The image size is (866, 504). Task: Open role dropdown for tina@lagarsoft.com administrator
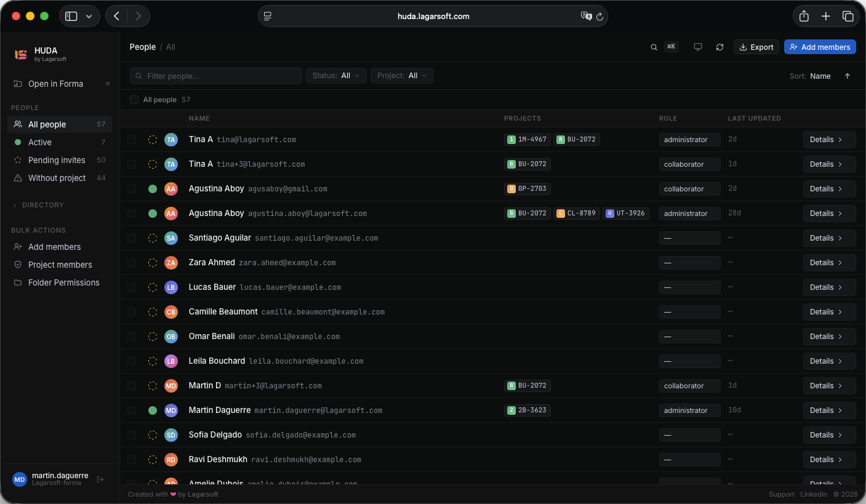(x=689, y=140)
